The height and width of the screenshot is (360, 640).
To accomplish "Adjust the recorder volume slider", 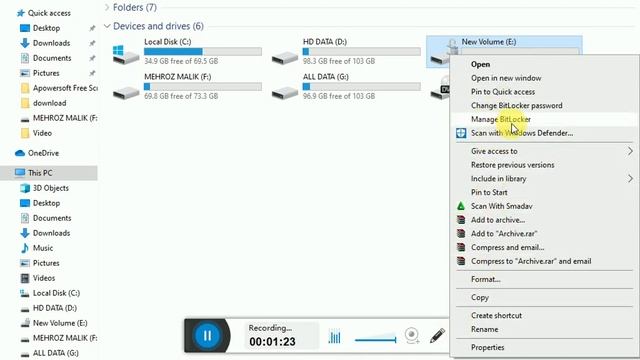I will tap(375, 339).
